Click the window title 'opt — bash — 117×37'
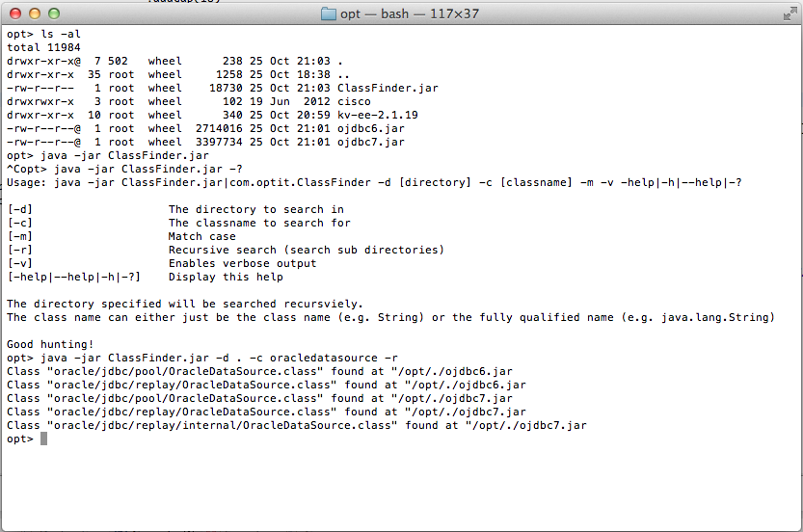Image resolution: width=803 pixels, height=532 pixels. 410,13
